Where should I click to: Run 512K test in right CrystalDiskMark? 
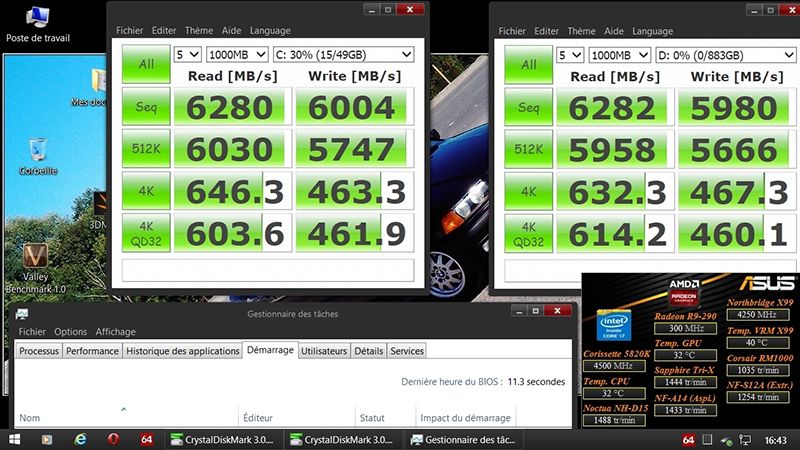pyautogui.click(x=529, y=149)
